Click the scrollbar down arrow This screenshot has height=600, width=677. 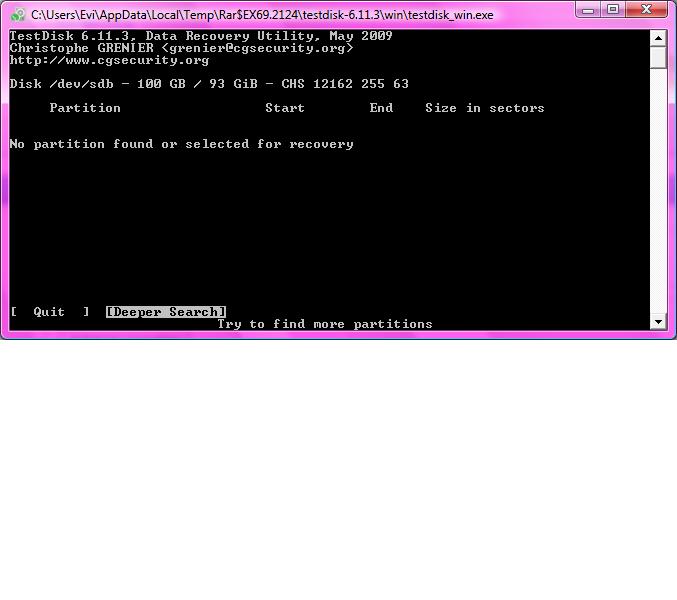(x=658, y=322)
